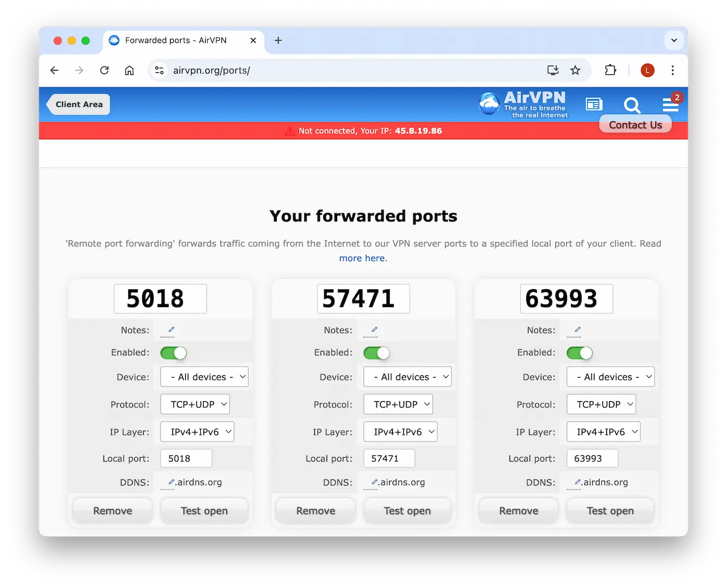Open the AirVPN news icon

click(594, 104)
